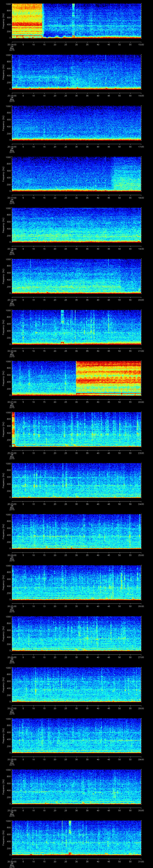Viewport: 153px width, 868px height.
Task: Open the spectrogram panel starting at 20:17:00
Action: point(76,174)
